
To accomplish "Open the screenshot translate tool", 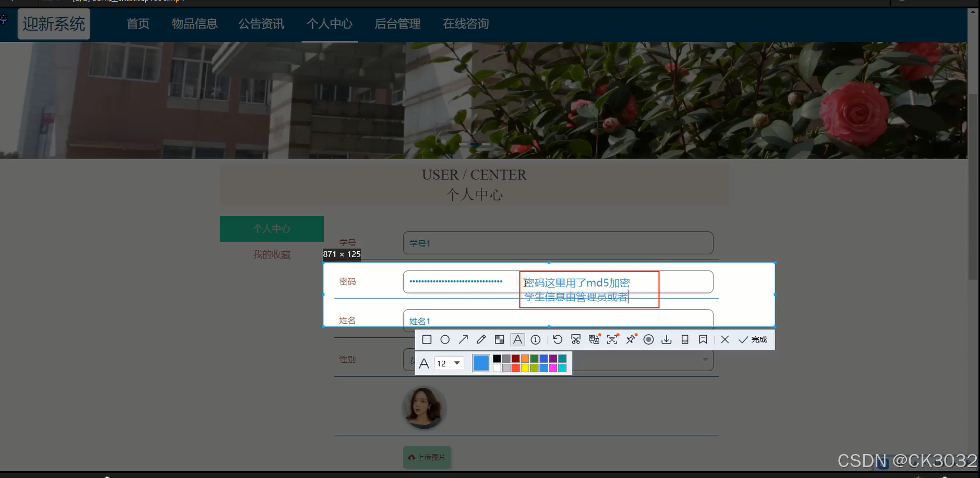I will [594, 339].
